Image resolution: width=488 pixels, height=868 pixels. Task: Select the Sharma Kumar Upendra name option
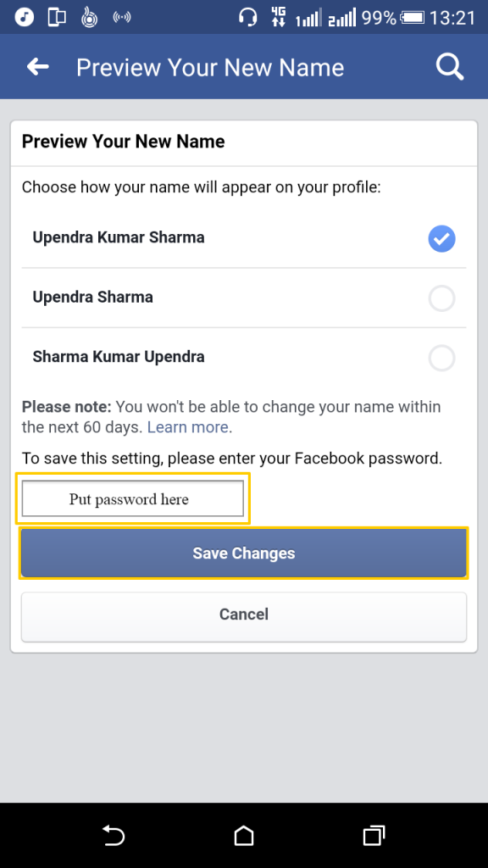pos(441,358)
